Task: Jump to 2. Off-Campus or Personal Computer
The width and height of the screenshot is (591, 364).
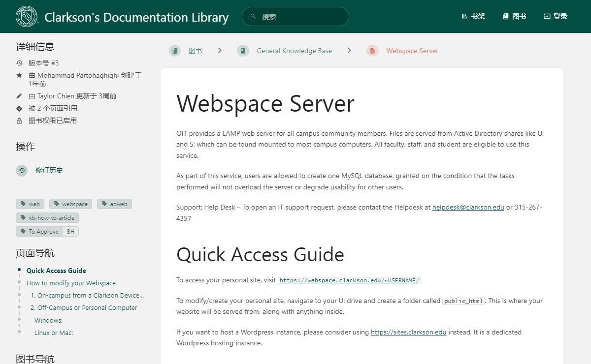Action: click(84, 307)
